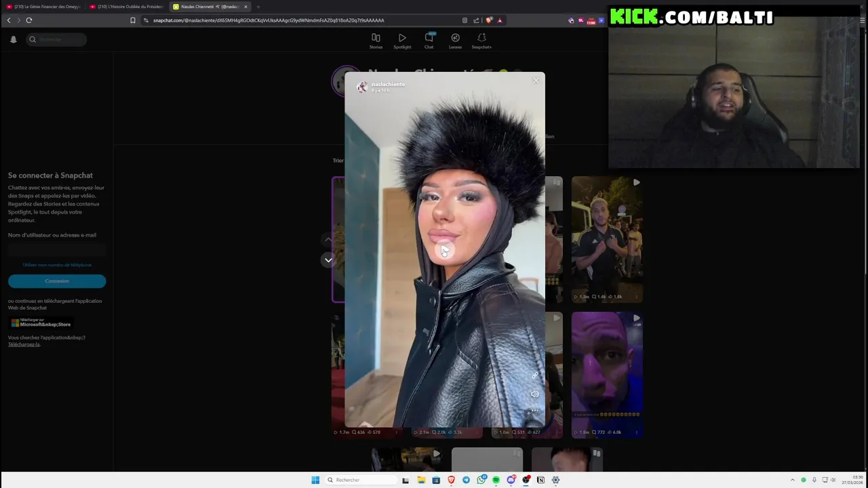Screen dimensions: 868x488
Task: Switch to Le Génie Financier tab
Action: (43, 7)
